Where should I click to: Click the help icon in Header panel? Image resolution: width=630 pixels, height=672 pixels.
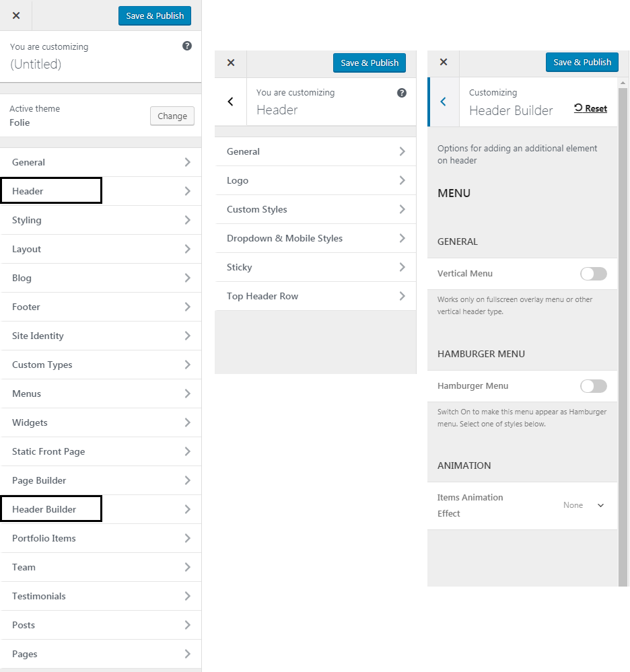[401, 93]
